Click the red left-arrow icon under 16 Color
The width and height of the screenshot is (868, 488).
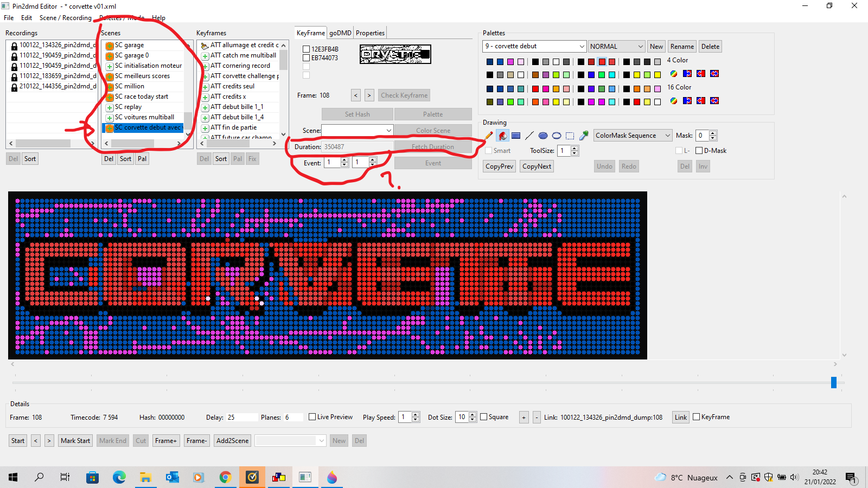701,101
